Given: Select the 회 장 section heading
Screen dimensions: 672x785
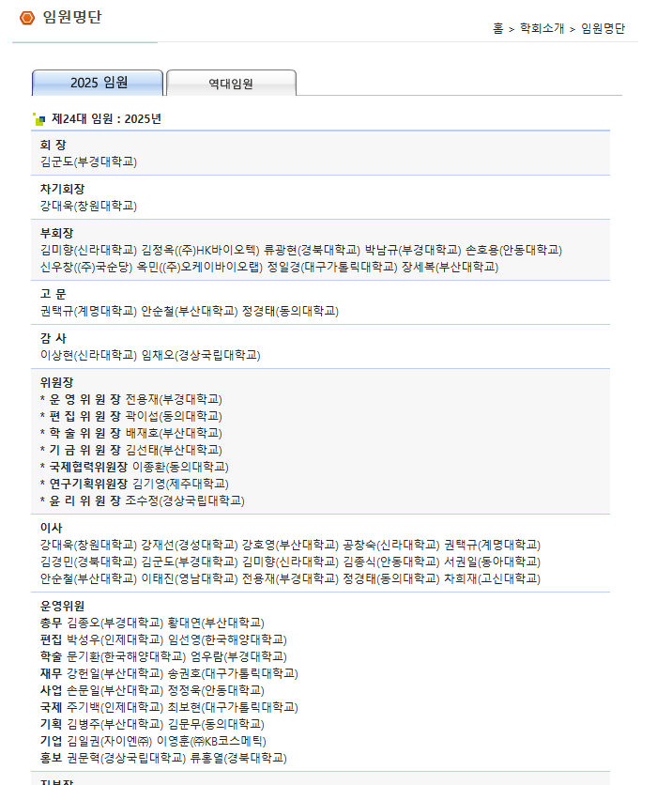Looking at the screenshot, I should click(x=53, y=145).
